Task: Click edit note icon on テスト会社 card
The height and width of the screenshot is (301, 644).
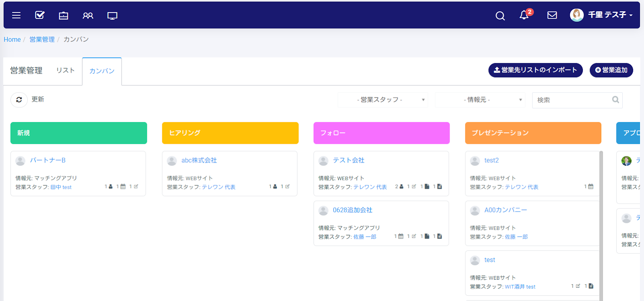Action: (414, 186)
